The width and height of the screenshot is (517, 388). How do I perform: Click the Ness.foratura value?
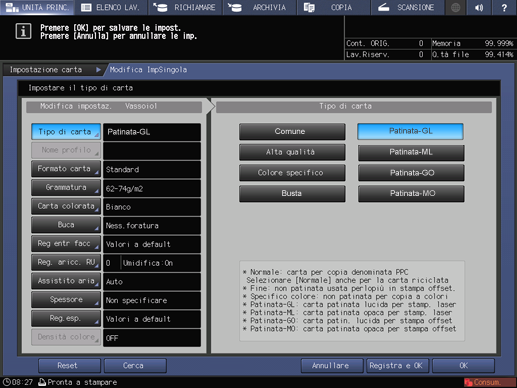tap(152, 225)
